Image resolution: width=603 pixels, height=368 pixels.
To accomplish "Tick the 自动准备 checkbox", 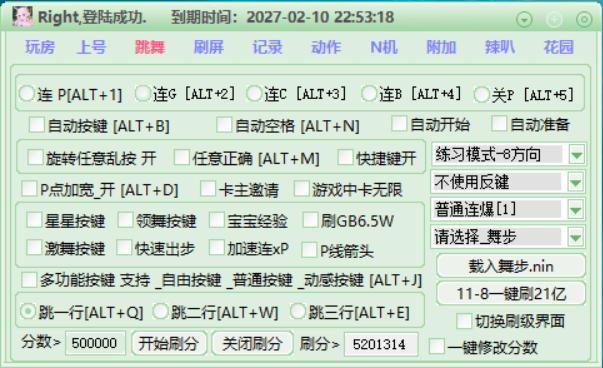I will [499, 124].
